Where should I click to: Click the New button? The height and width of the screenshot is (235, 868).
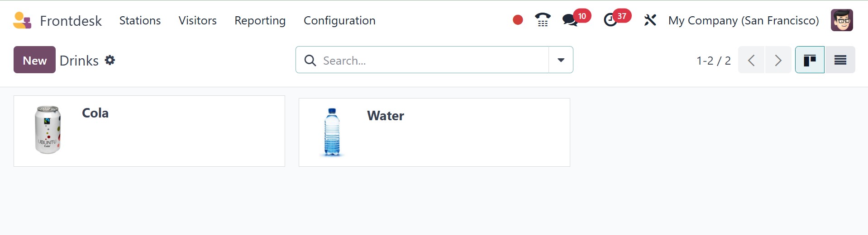coord(34,60)
